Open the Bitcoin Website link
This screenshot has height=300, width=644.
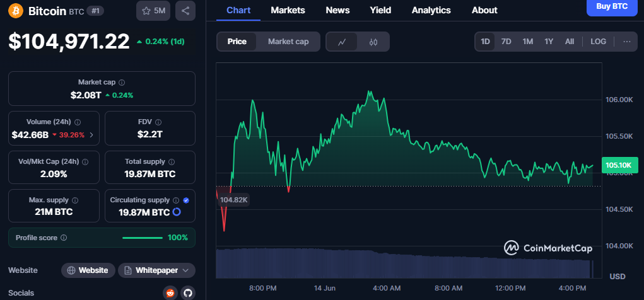click(x=88, y=270)
